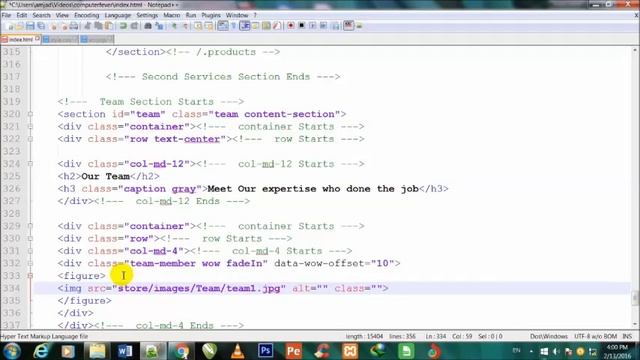
Task: Toggle Word Wrap in the toolbar
Action: [x=222, y=26]
